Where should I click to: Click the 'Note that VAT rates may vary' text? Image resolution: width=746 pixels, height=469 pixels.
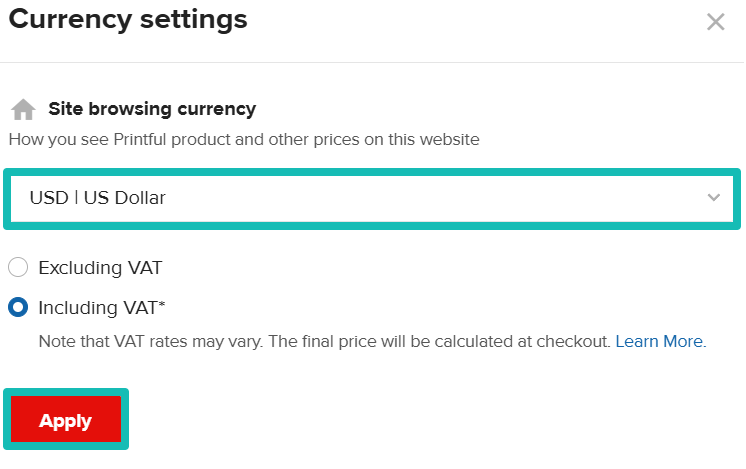(150, 341)
